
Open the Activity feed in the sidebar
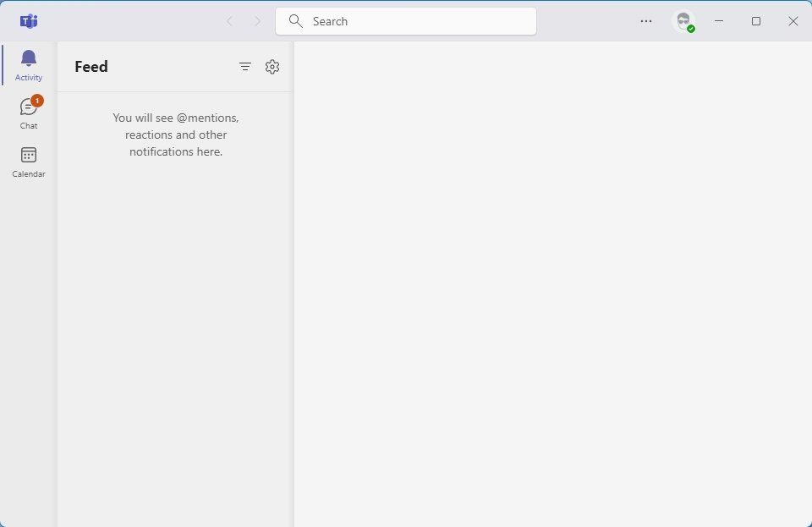pyautogui.click(x=28, y=63)
